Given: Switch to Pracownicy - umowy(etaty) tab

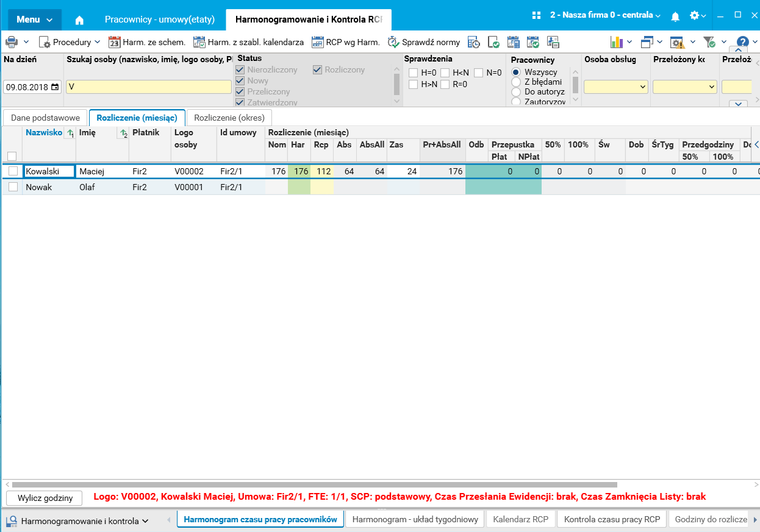Looking at the screenshot, I should (x=160, y=20).
